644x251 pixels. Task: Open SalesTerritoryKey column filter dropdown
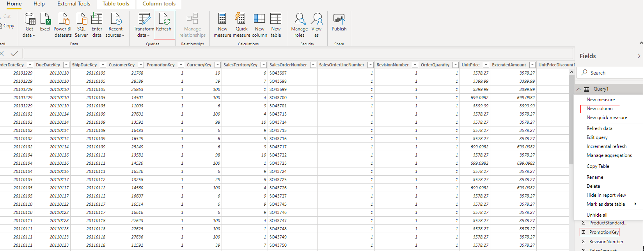263,65
